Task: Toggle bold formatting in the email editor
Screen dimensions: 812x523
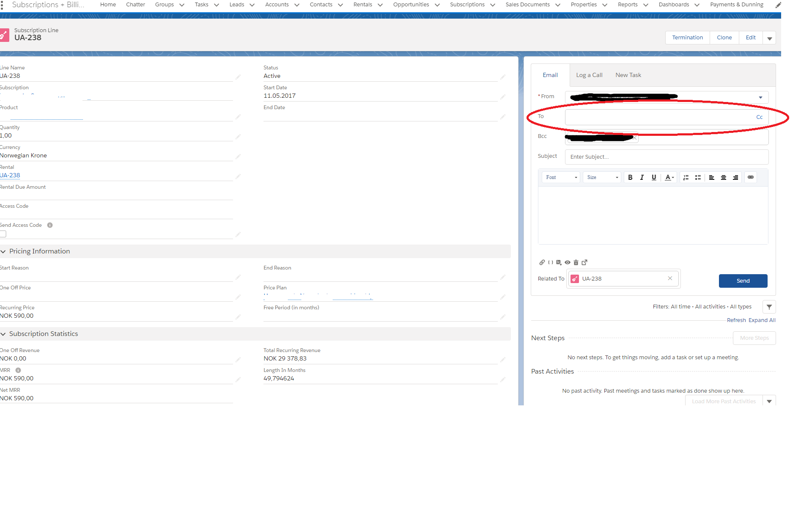Action: [x=630, y=177]
